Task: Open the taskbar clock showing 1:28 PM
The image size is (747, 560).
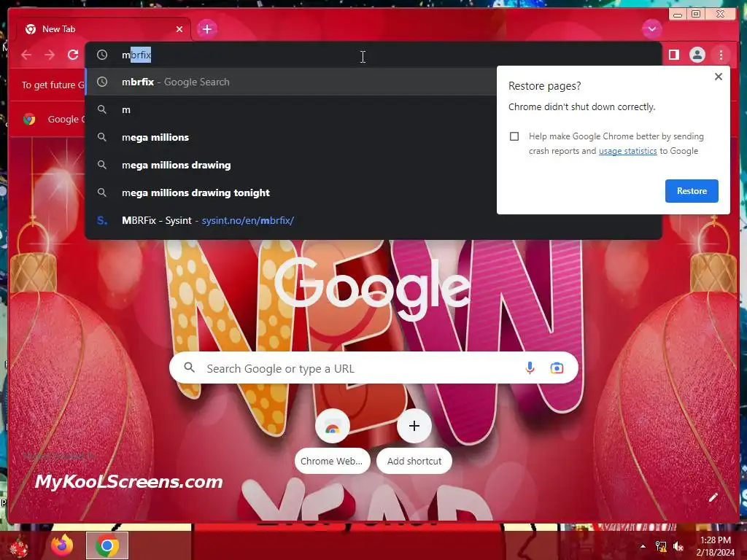Action: [x=715, y=545]
